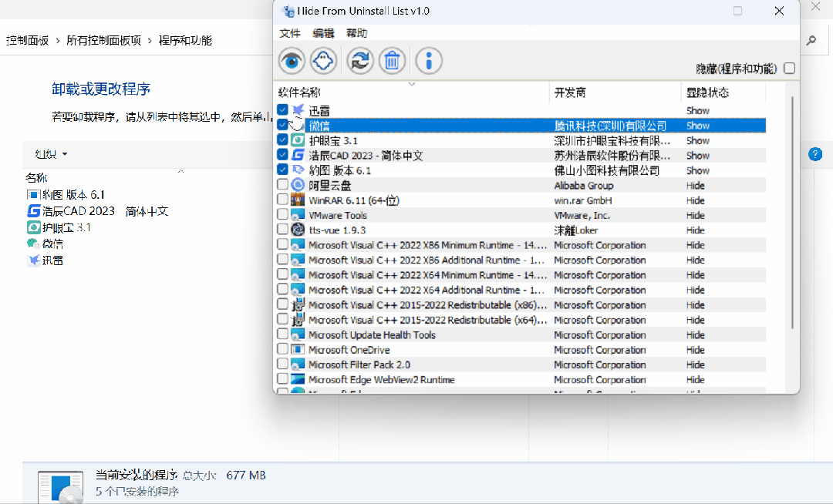This screenshot has width=833, height=504.
Task: Open the 文件 menu
Action: pyautogui.click(x=290, y=33)
